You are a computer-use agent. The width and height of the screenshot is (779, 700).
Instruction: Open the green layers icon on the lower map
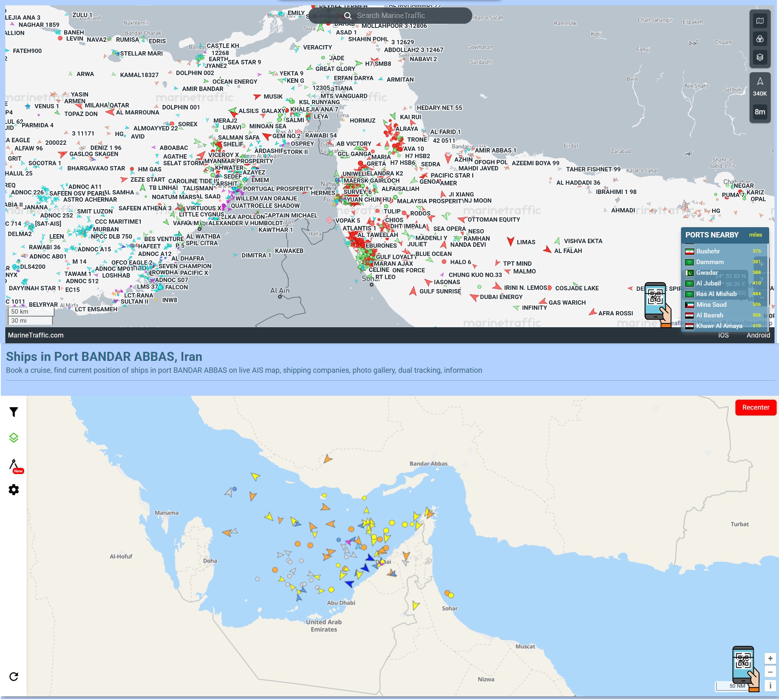click(x=14, y=438)
